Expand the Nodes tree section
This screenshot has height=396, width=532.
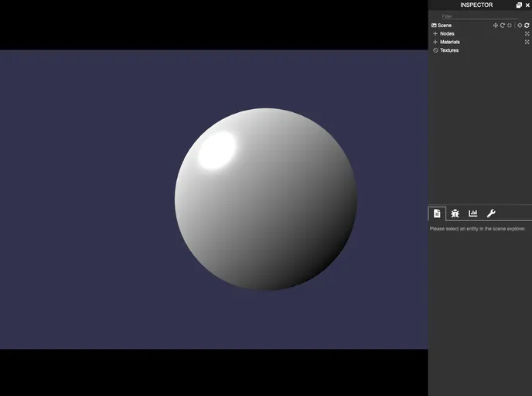(x=435, y=34)
